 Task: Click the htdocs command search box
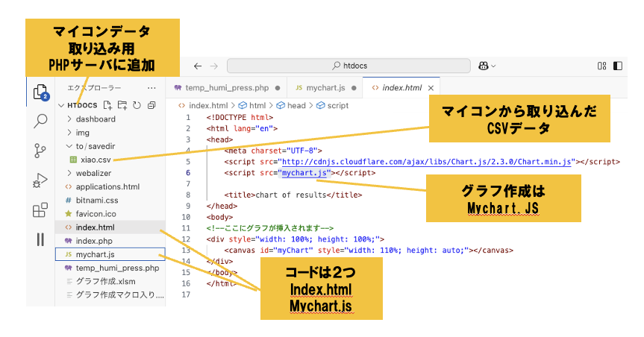(x=348, y=66)
